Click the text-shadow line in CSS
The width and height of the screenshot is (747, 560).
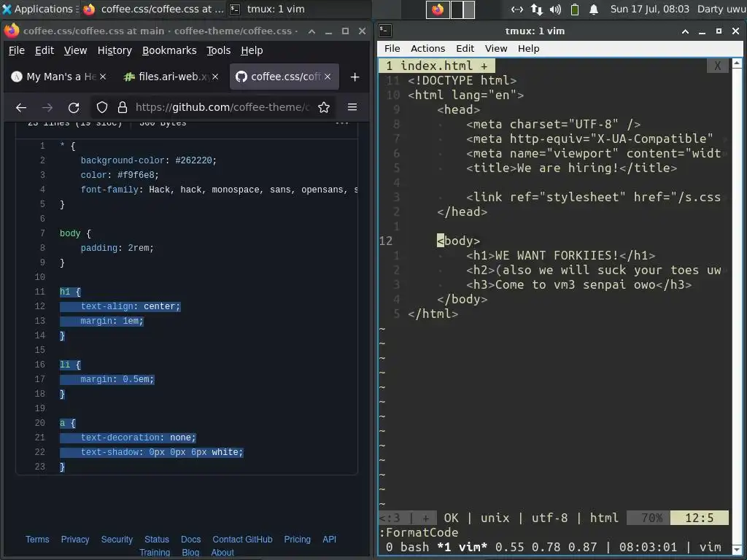162,452
